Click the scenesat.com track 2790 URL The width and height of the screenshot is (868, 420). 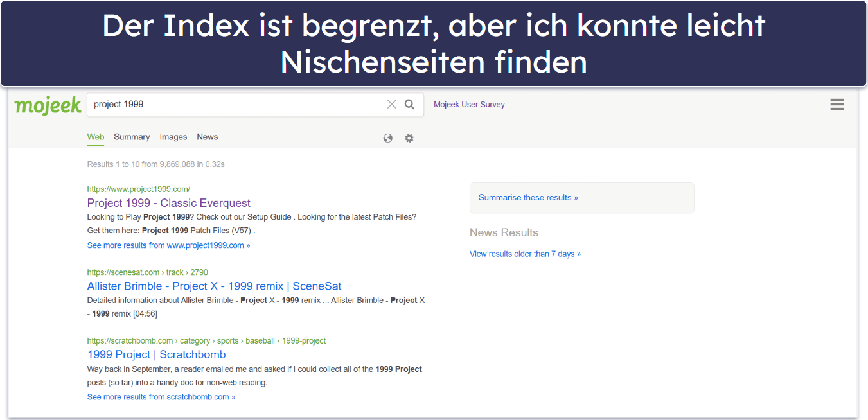[148, 272]
